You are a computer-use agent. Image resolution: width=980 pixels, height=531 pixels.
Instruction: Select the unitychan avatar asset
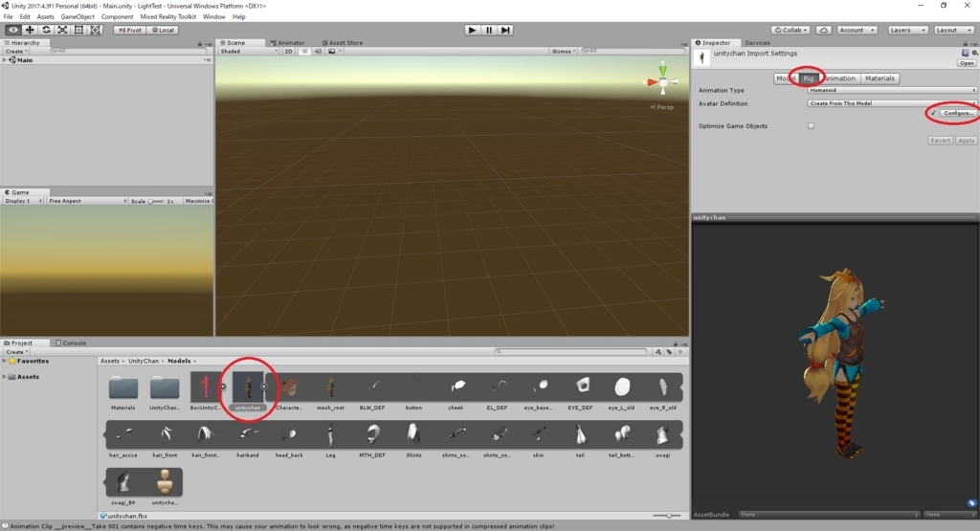pos(165,487)
